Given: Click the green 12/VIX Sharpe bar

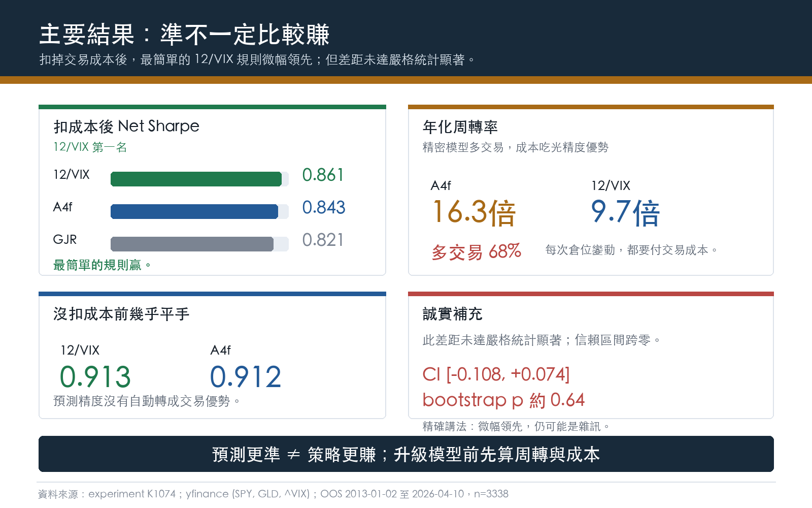Looking at the screenshot, I should point(196,179).
